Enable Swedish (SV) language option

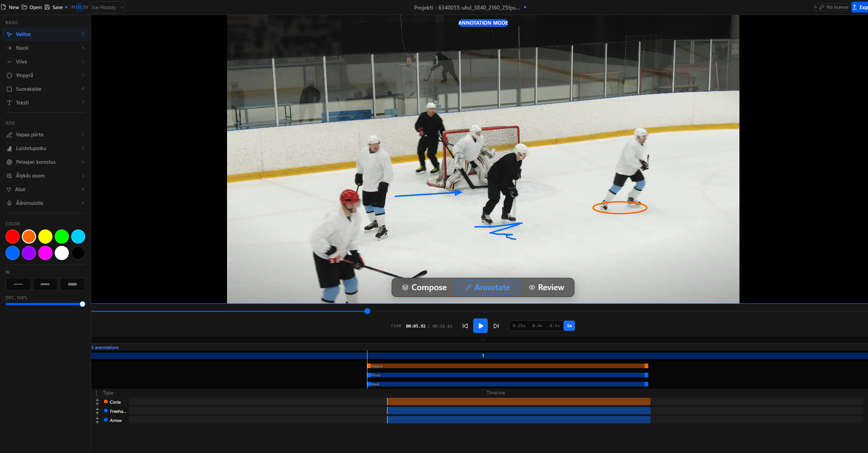[85, 7]
